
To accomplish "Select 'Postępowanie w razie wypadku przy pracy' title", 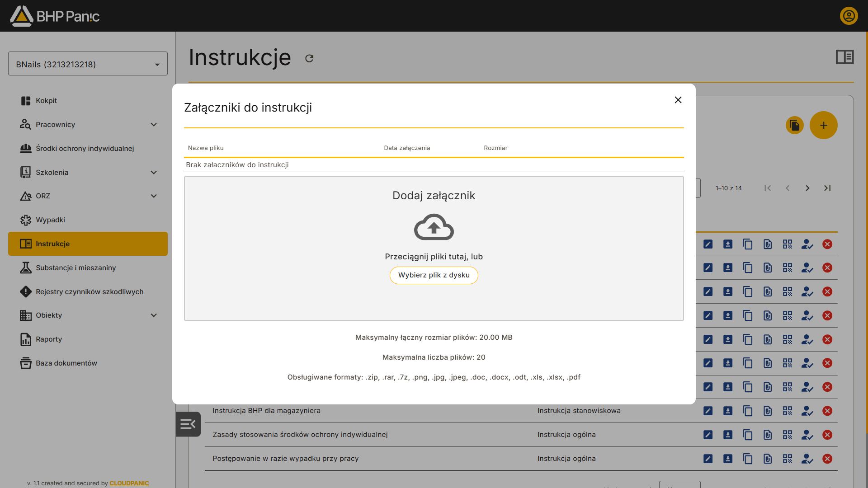I will click(x=286, y=459).
